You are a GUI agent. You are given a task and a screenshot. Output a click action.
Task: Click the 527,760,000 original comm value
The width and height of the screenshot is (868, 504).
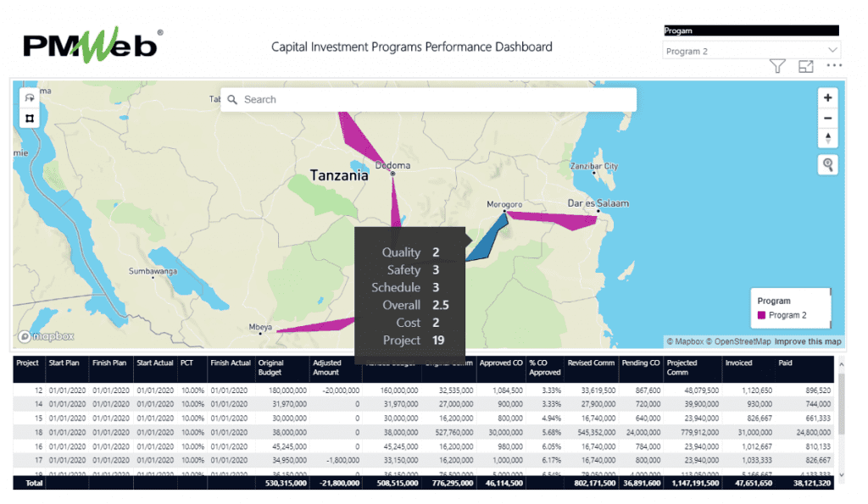pyautogui.click(x=454, y=432)
